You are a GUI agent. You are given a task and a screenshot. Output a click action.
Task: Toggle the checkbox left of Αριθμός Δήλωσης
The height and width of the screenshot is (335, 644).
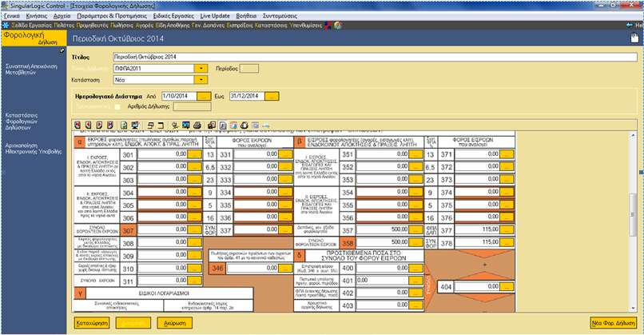point(117,106)
